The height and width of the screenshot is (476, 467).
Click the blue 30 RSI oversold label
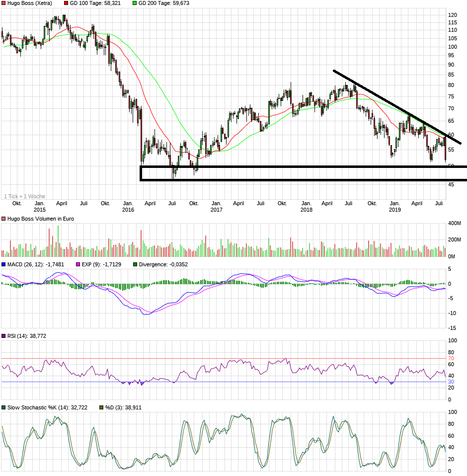tap(451, 382)
